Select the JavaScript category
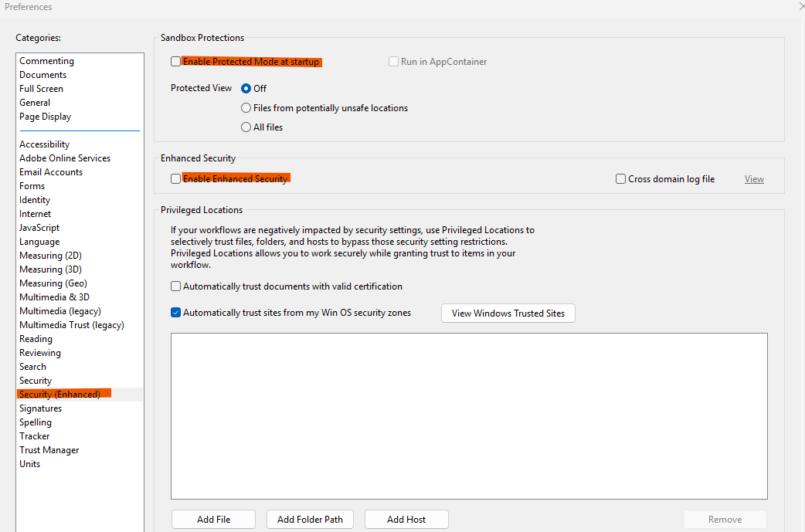 [x=39, y=227]
